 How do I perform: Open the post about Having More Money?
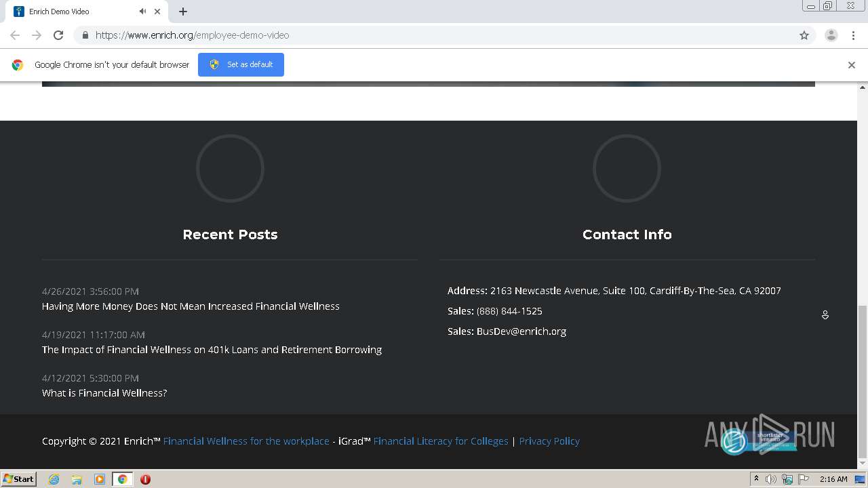(191, 306)
